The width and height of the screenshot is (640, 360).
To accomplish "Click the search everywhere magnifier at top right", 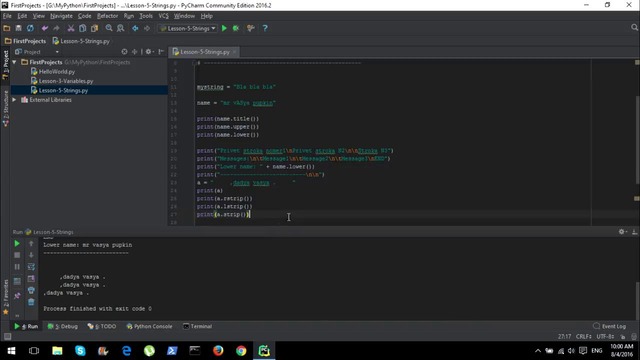I will (x=634, y=27).
